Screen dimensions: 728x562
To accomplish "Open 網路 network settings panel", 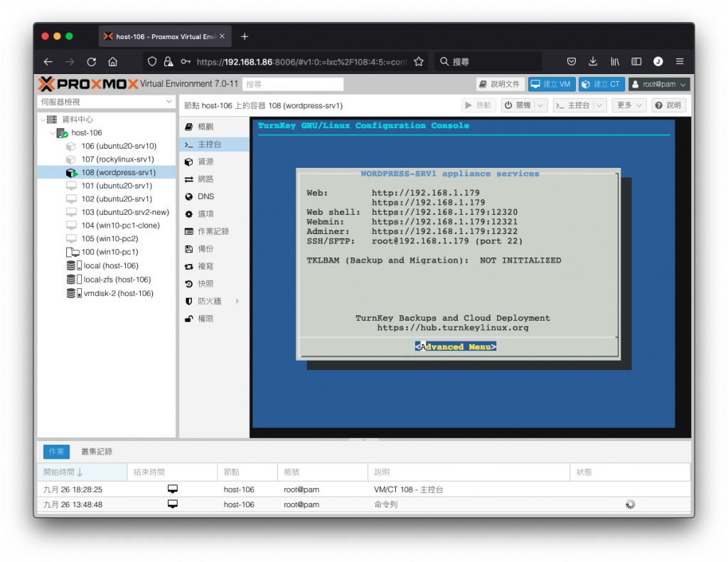I will pos(214,179).
